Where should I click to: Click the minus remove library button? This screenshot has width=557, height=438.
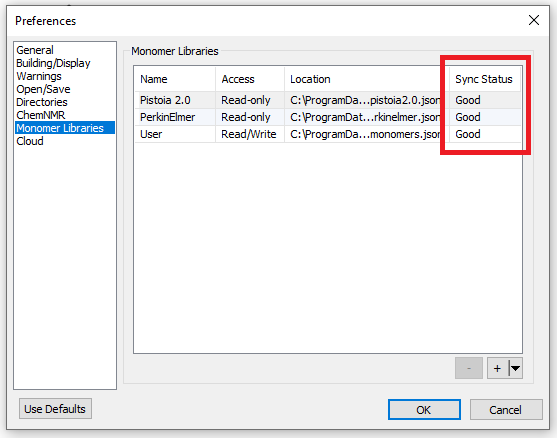point(469,368)
